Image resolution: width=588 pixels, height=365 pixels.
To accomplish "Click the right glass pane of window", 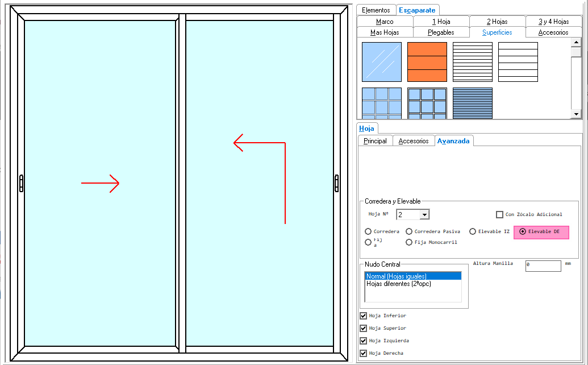I will click(x=260, y=183).
